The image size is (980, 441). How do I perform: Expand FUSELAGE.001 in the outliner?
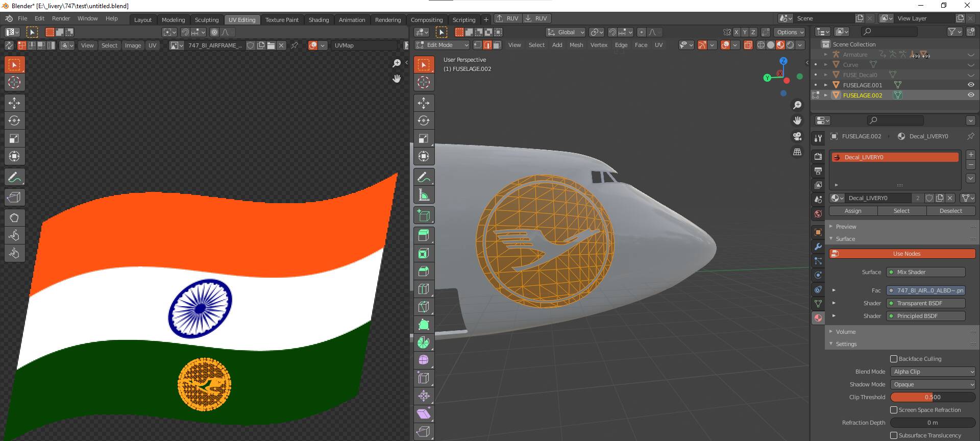pyautogui.click(x=825, y=85)
